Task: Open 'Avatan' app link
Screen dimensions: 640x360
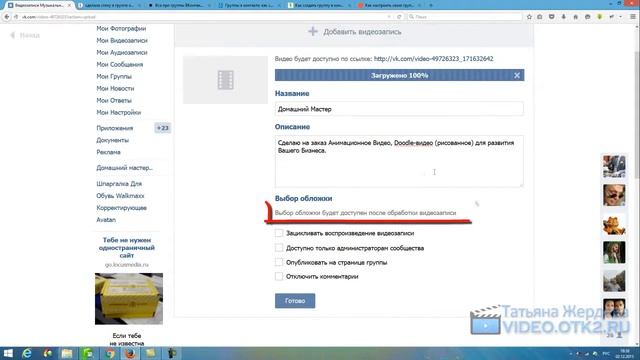Action: 106,220
